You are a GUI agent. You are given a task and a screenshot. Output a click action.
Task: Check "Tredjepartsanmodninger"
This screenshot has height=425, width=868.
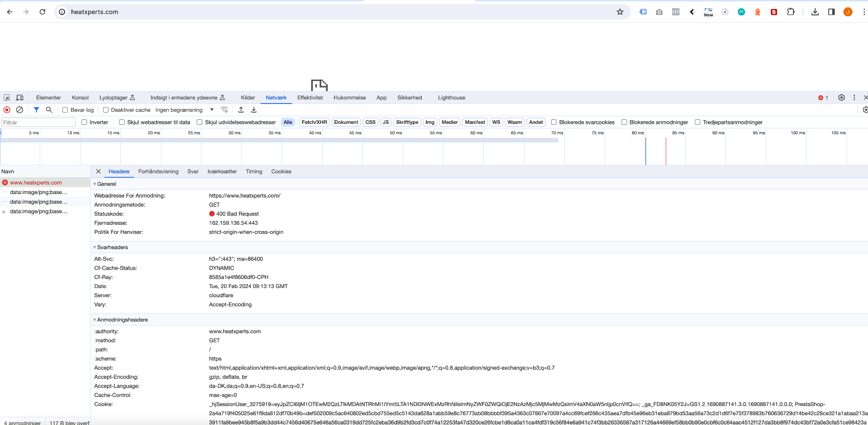698,122
